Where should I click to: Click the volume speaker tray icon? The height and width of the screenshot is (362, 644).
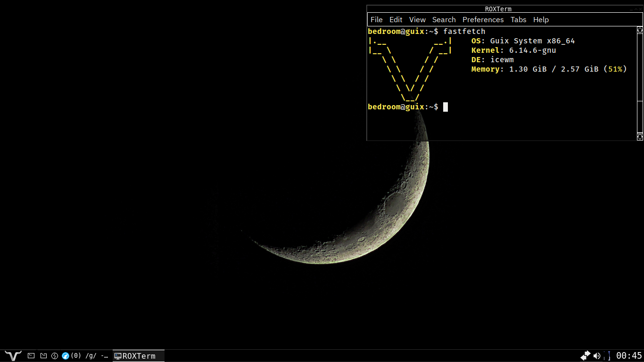[597, 356]
